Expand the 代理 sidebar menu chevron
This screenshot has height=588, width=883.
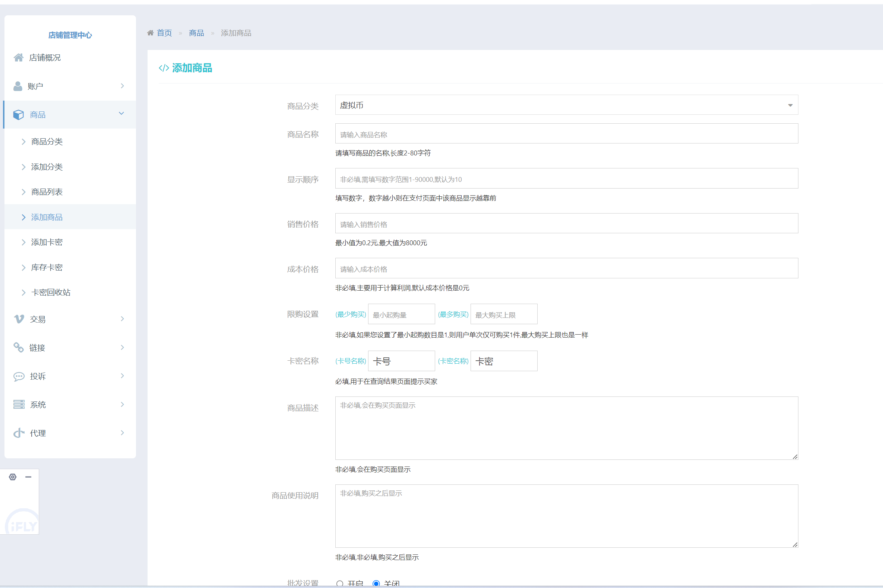click(122, 433)
